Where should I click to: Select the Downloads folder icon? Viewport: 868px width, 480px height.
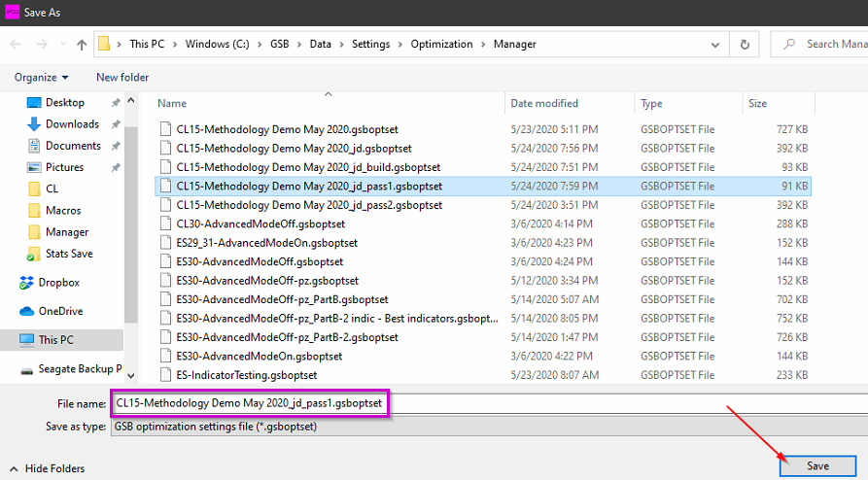click(x=34, y=124)
